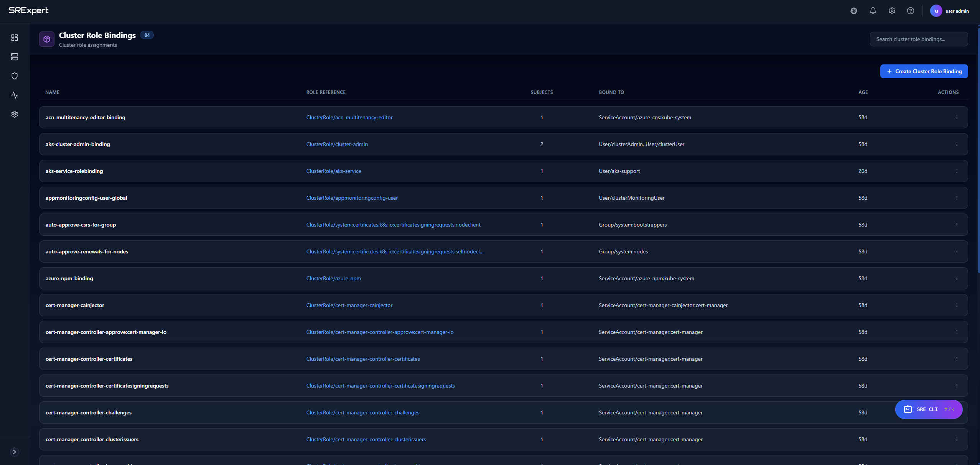Open actions menu for cert-manager-cainjector row
The width and height of the screenshot is (980, 465).
click(x=957, y=305)
